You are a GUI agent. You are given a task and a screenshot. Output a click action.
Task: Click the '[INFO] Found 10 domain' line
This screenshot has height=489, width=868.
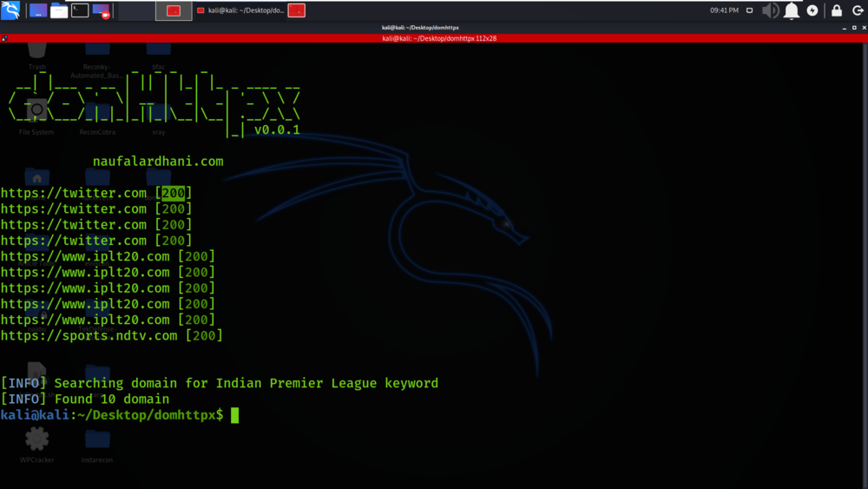click(85, 400)
